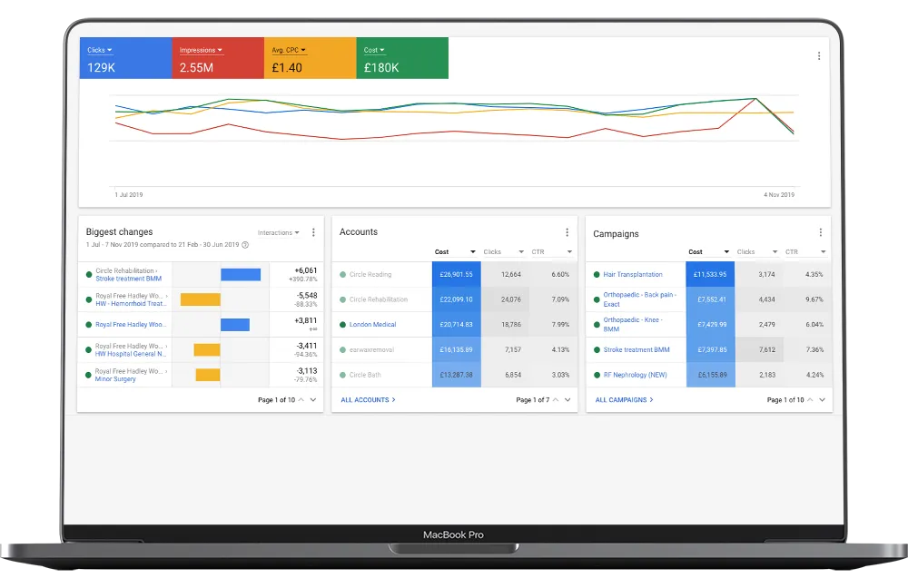Open the chart card's three-dot options menu

[818, 56]
